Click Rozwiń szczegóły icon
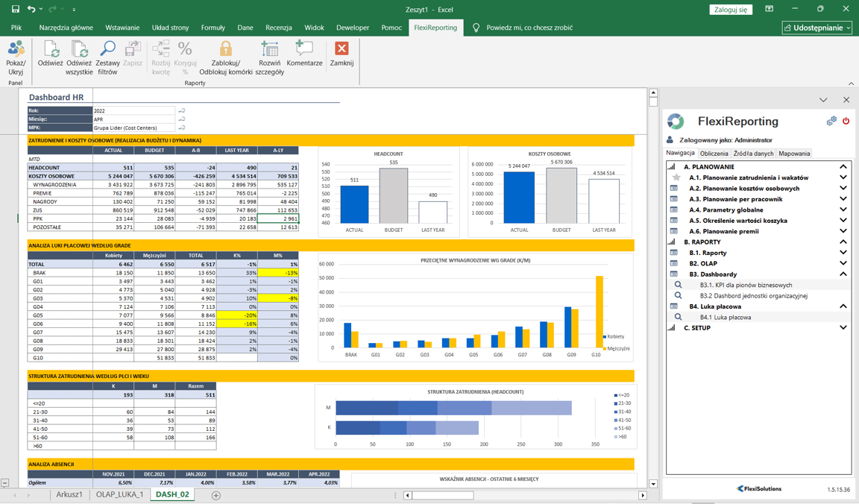 pos(269,50)
